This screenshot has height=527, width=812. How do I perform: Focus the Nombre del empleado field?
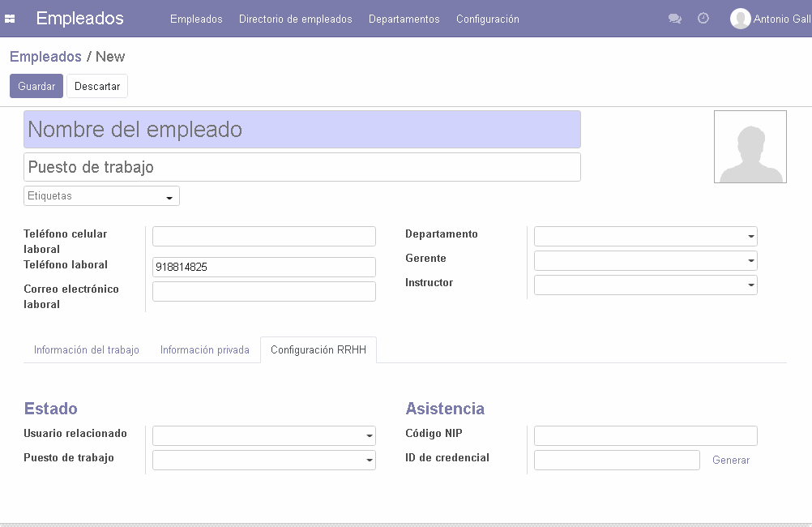tap(302, 130)
